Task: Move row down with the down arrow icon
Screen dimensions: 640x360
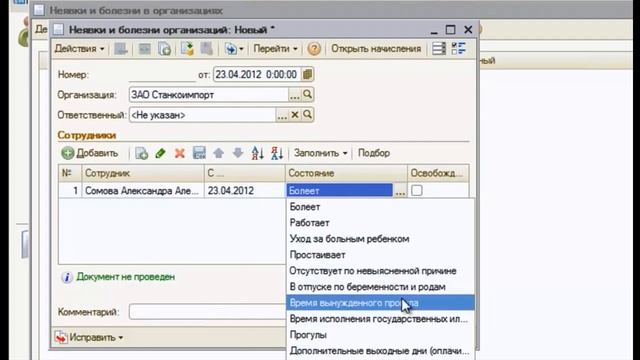Action: tap(238, 153)
